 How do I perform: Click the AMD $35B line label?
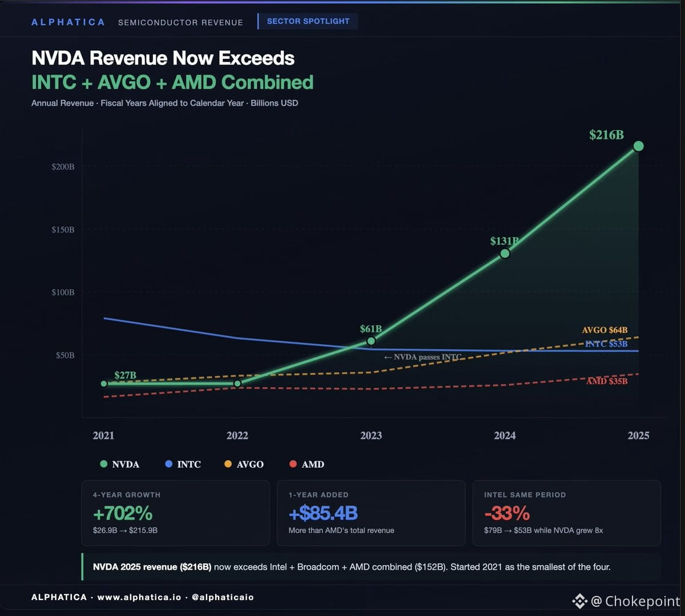(607, 381)
